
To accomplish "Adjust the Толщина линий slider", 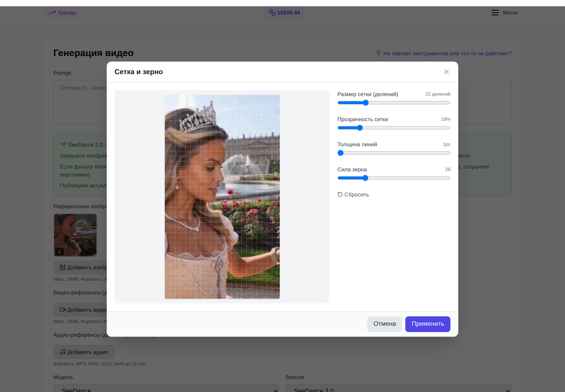I will click(394, 153).
